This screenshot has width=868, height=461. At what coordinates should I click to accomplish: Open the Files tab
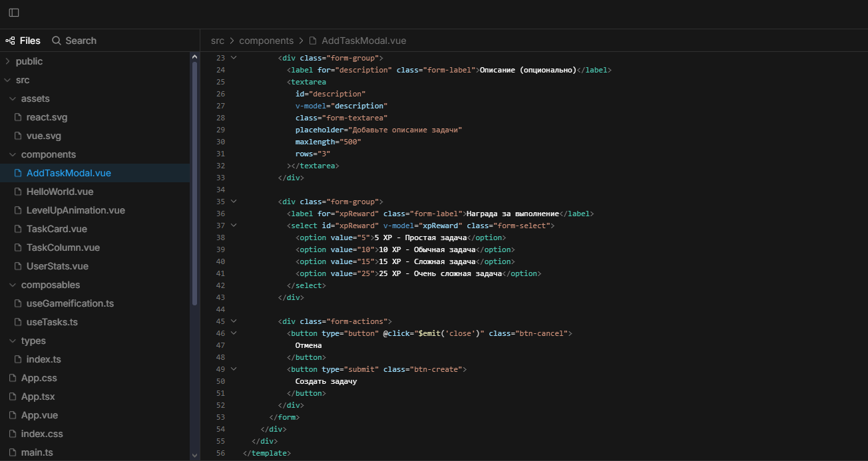pyautogui.click(x=23, y=41)
